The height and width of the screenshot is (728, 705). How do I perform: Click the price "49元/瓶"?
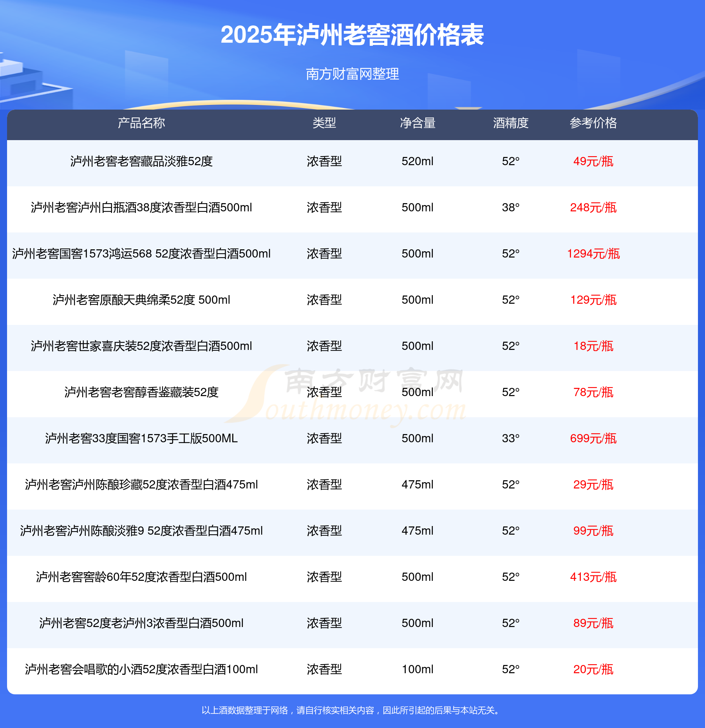tap(593, 161)
